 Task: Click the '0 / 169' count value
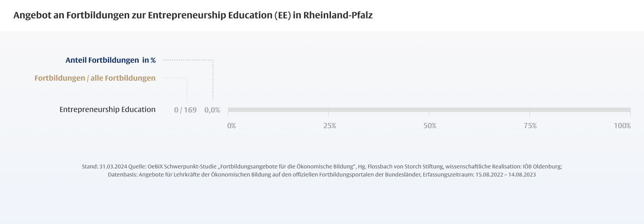pos(185,110)
